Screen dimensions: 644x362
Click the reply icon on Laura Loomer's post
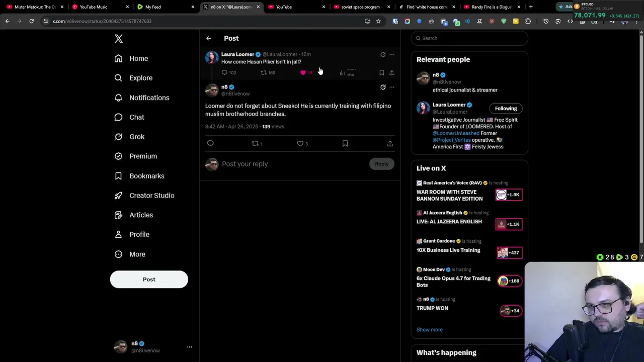click(224, 72)
